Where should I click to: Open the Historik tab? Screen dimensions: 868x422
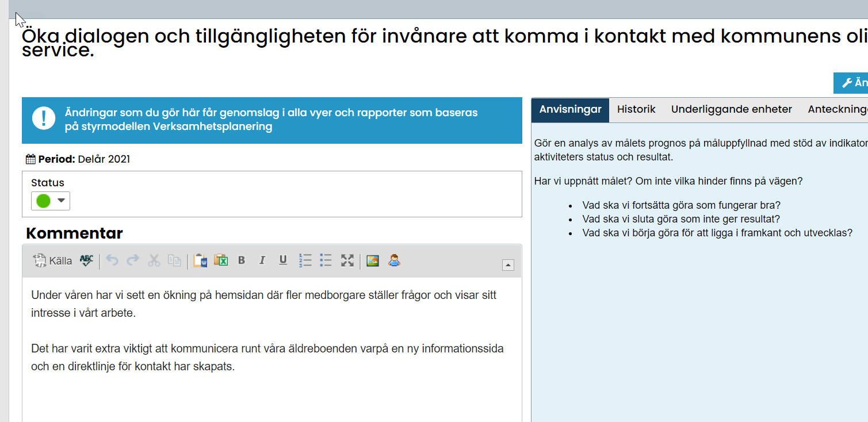coord(636,110)
